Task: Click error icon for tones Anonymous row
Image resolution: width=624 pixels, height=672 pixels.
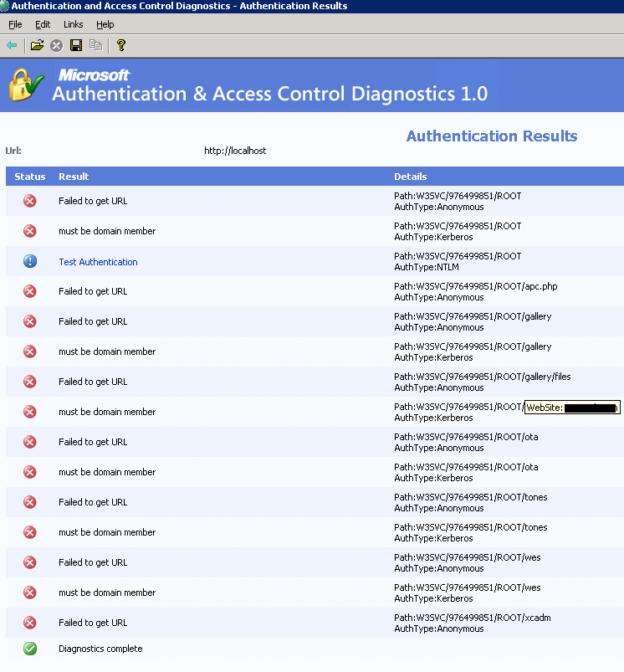Action: click(x=30, y=502)
